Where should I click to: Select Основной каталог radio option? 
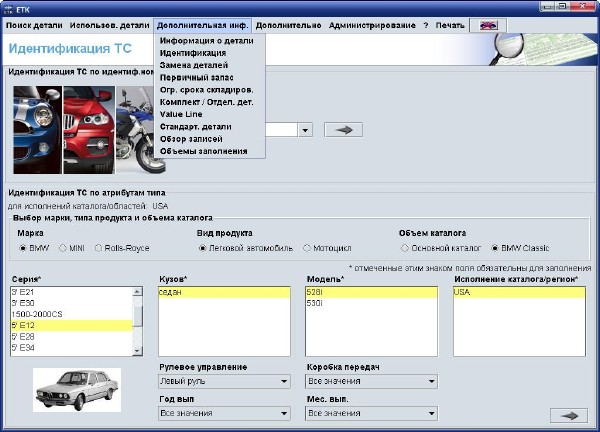click(405, 247)
